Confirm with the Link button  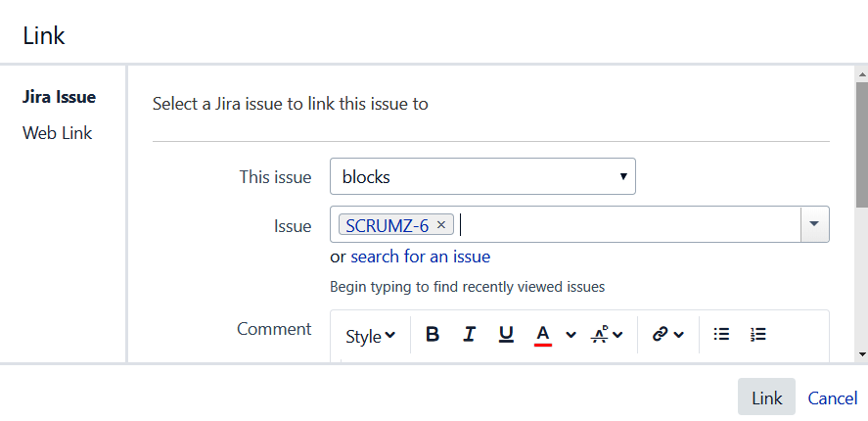pyautogui.click(x=766, y=398)
